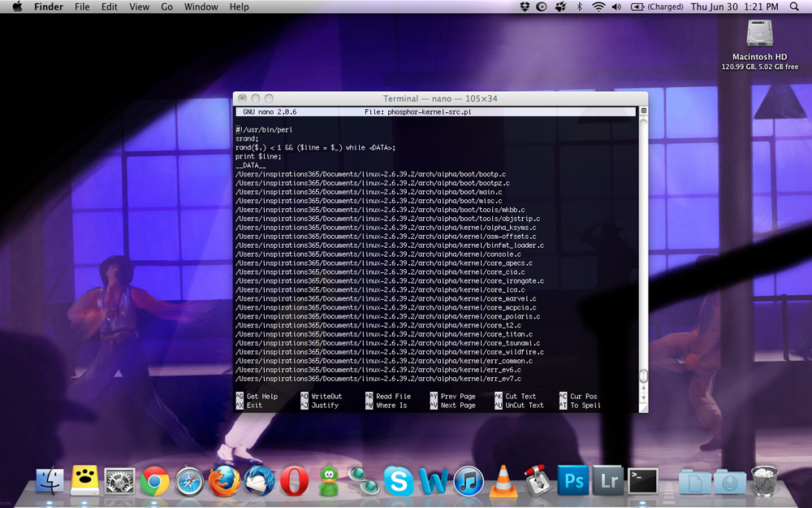Launch VLC media player
Image resolution: width=812 pixels, height=508 pixels.
(x=503, y=481)
